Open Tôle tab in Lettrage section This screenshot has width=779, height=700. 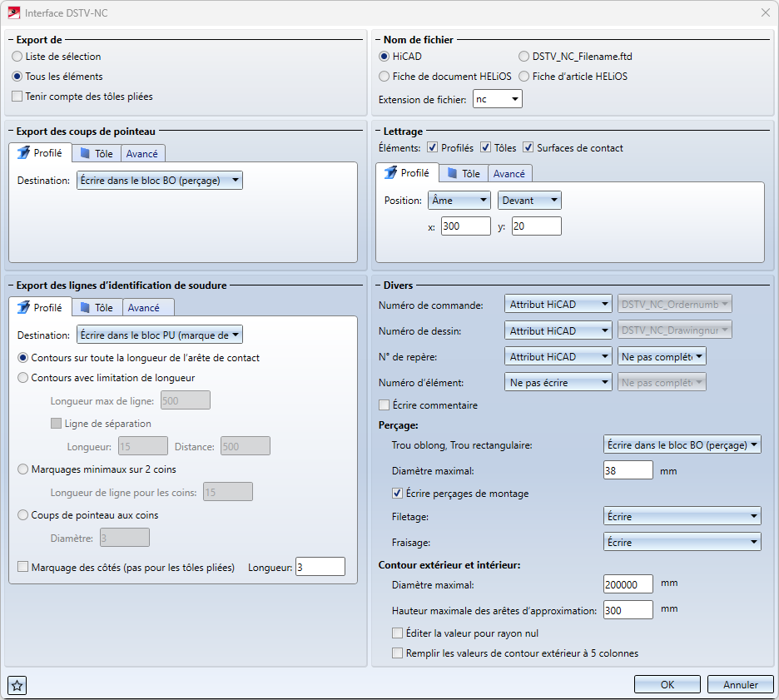463,173
